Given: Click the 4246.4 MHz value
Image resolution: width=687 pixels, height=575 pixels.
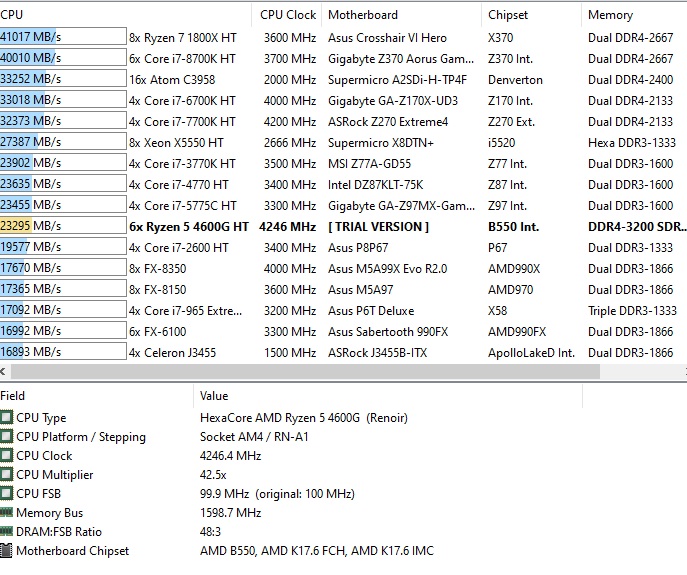Looking at the screenshot, I should coord(230,456).
